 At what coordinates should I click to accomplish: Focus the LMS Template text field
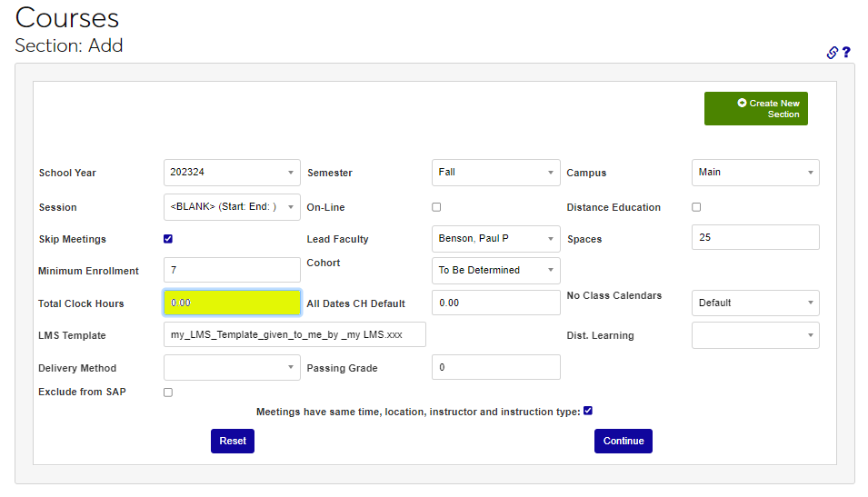(x=294, y=335)
